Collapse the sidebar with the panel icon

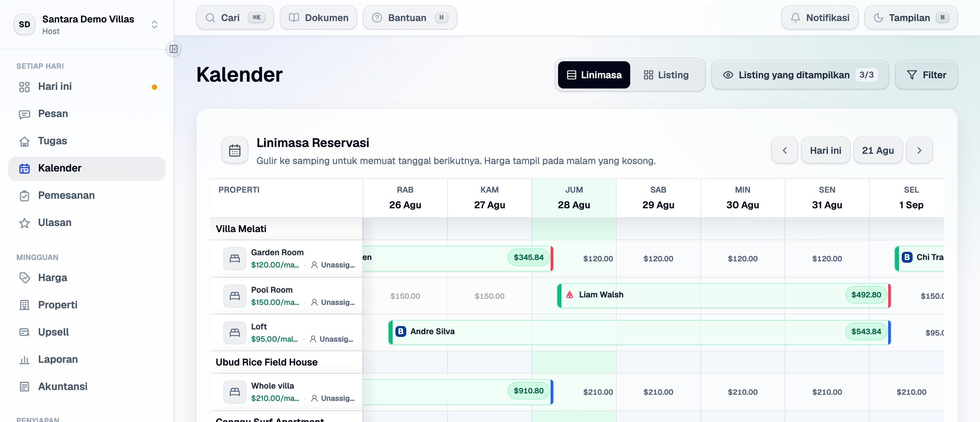174,49
